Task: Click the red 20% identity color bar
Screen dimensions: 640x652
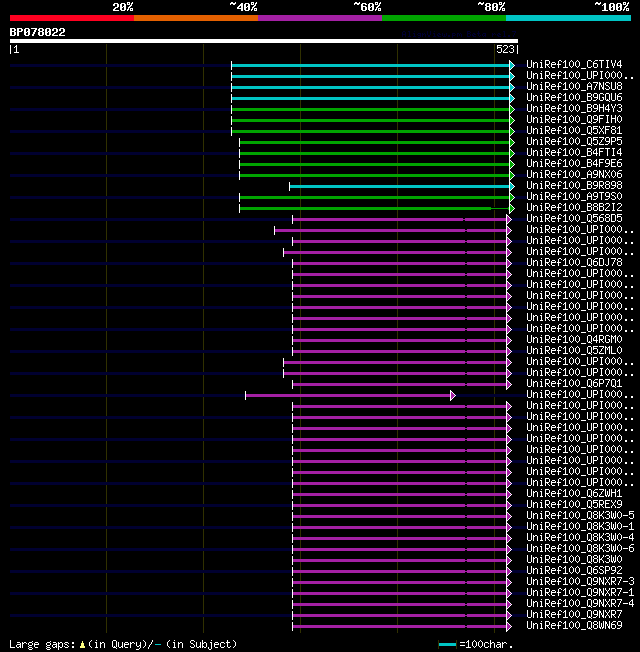Action: pyautogui.click(x=72, y=18)
